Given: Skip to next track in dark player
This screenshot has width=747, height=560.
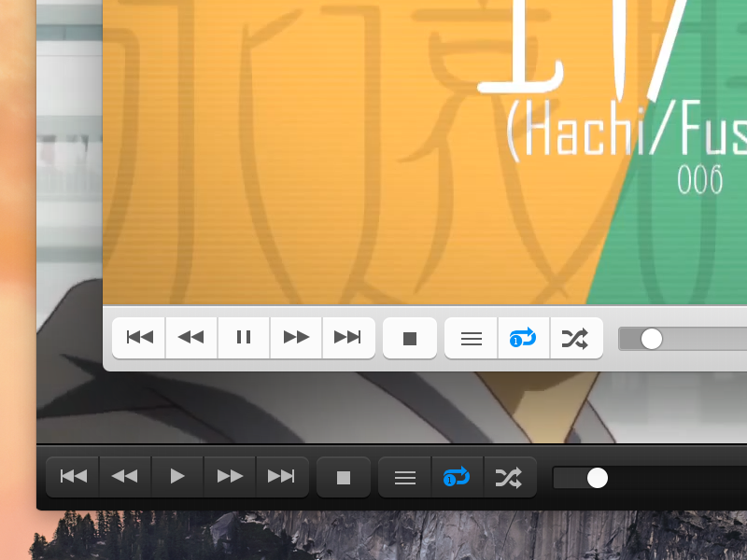Looking at the screenshot, I should [x=282, y=477].
